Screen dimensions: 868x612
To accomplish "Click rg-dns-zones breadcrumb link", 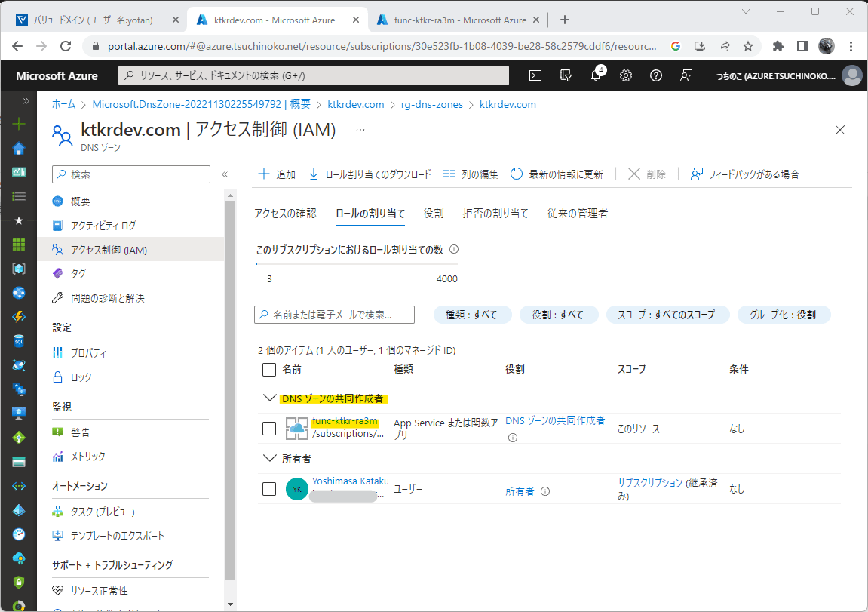I will point(432,104).
